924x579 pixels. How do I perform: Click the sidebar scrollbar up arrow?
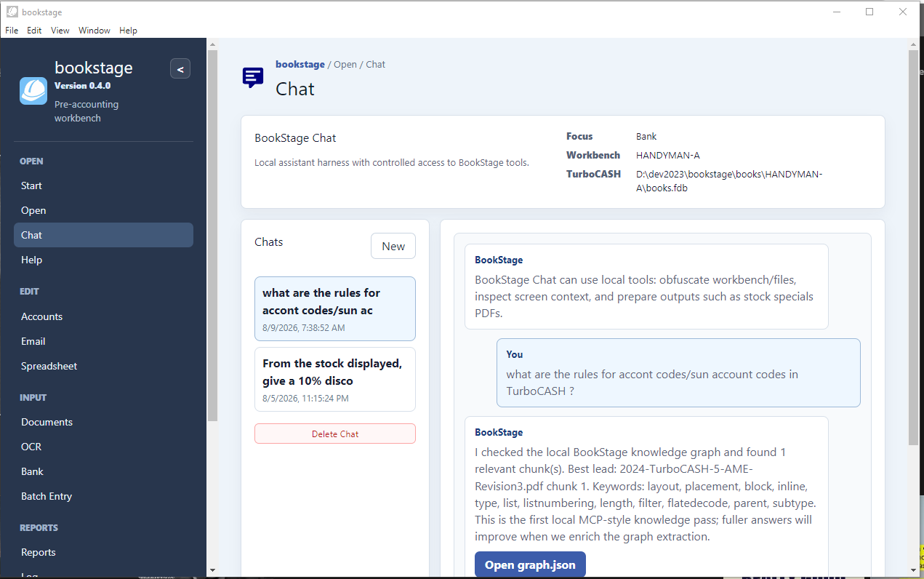[x=212, y=44]
